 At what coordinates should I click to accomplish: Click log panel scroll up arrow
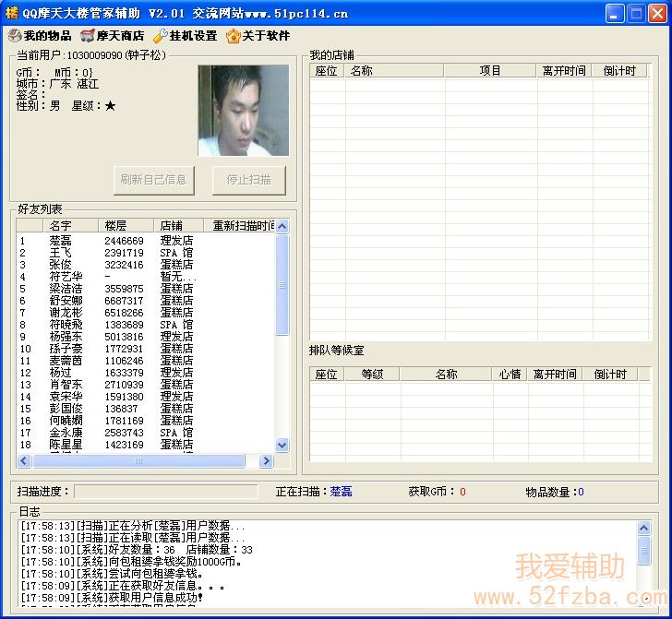(x=643, y=529)
